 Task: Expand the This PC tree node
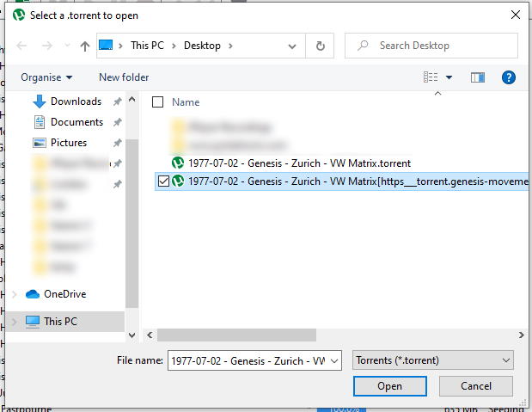(x=15, y=322)
